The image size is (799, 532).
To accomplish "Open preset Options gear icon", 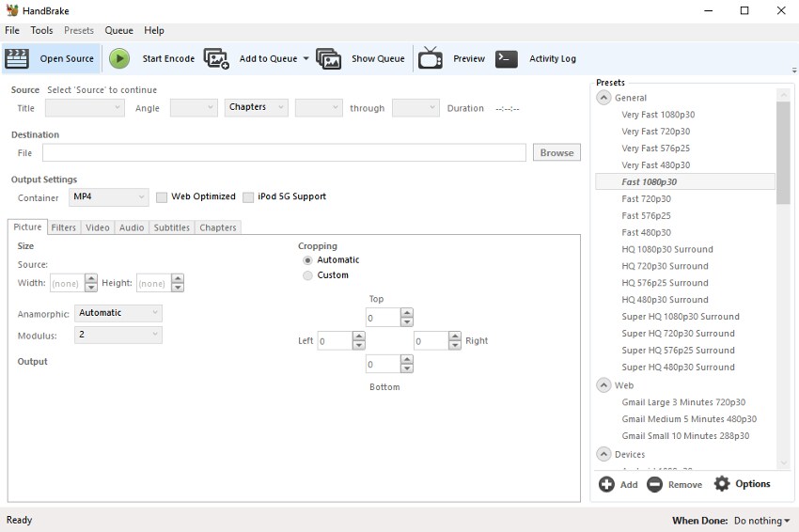I will (x=722, y=484).
